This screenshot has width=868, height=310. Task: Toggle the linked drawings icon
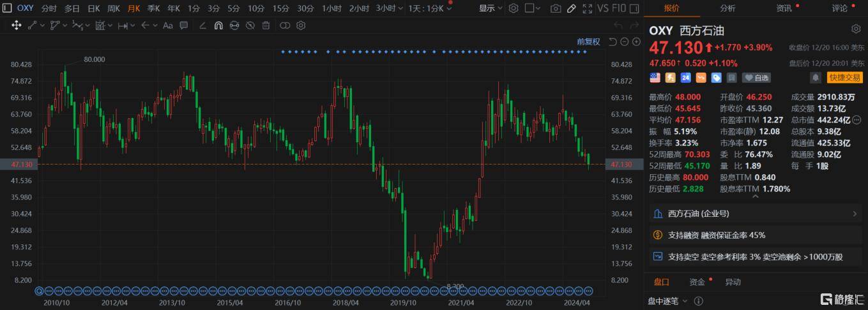[x=284, y=26]
